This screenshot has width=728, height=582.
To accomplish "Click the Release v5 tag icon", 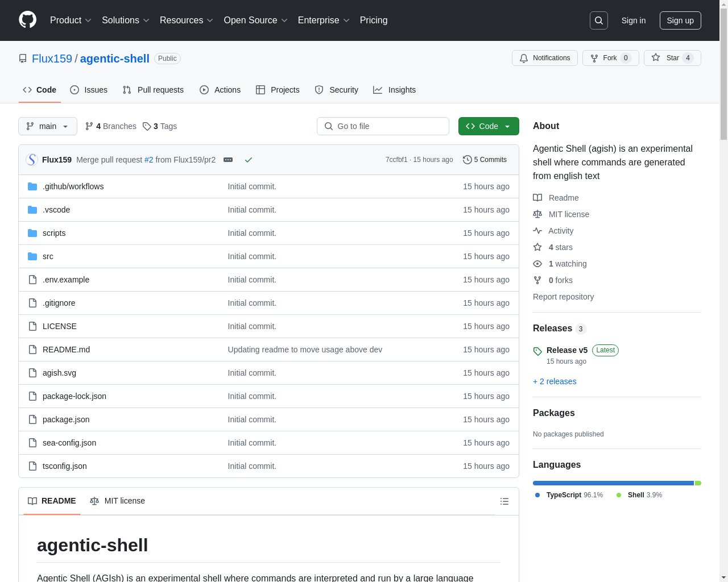I will (x=537, y=351).
